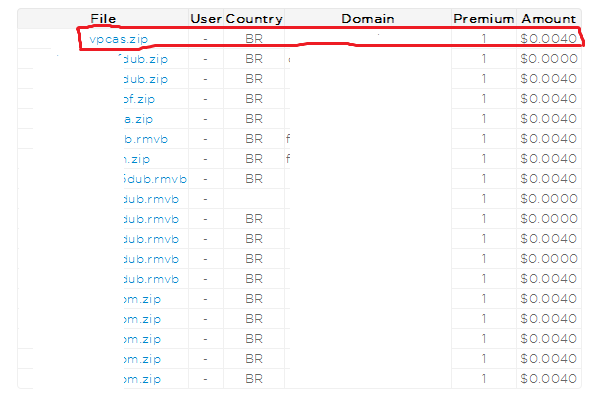Open the file link ending in b.rmvb

[x=146, y=139]
